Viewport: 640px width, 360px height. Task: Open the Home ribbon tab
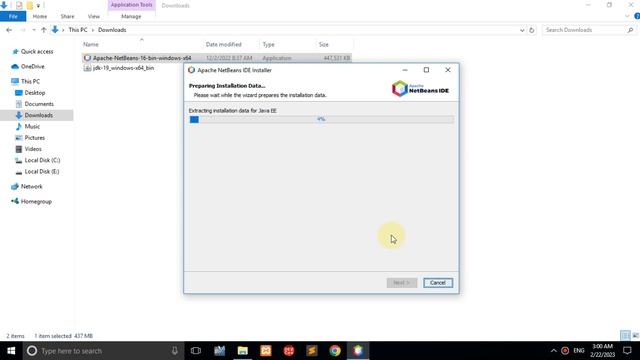tap(40, 16)
